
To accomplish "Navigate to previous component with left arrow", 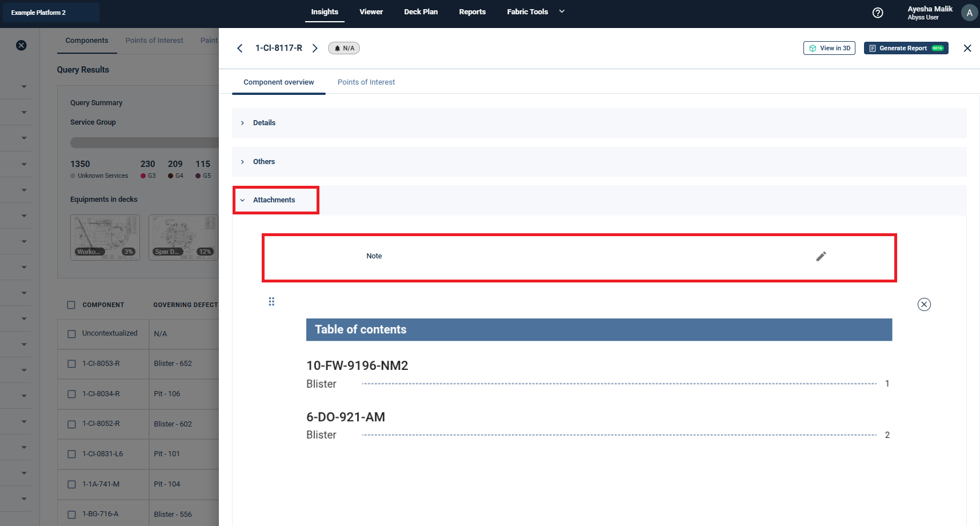I will (x=240, y=48).
